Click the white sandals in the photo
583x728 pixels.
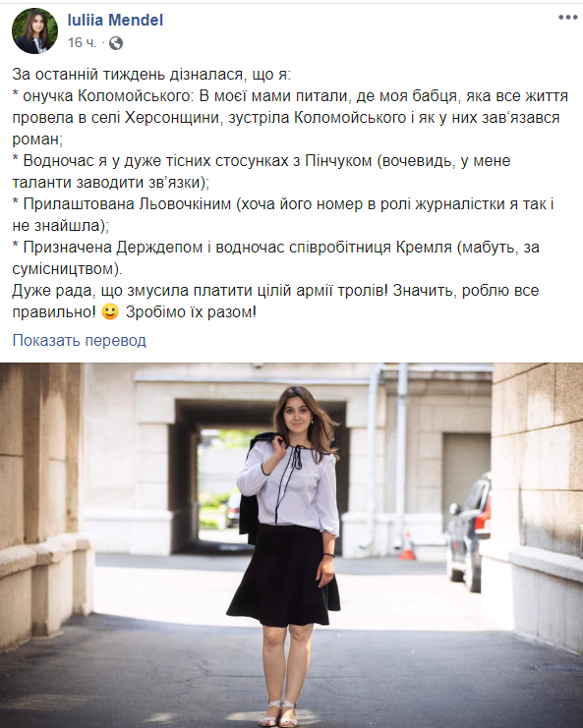279,712
